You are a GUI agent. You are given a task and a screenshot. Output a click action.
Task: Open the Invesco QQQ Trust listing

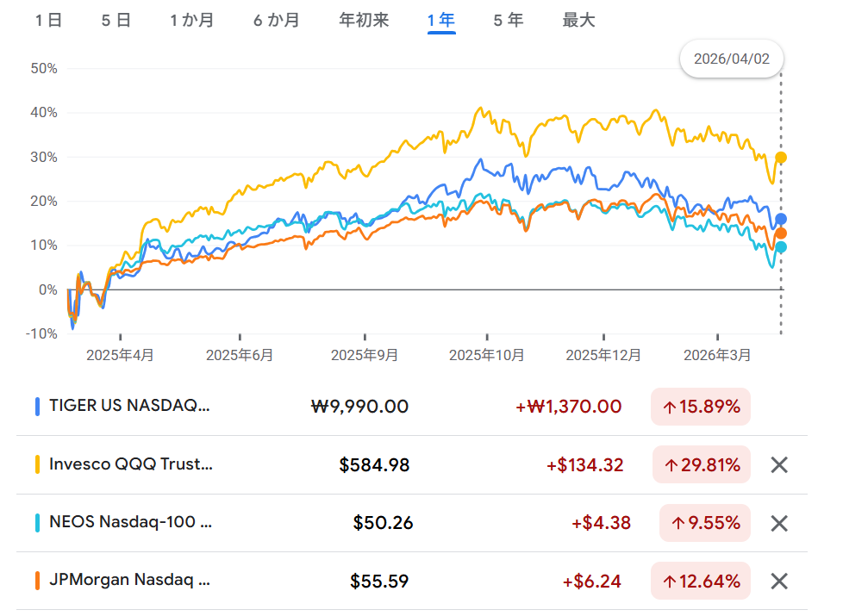coord(130,464)
